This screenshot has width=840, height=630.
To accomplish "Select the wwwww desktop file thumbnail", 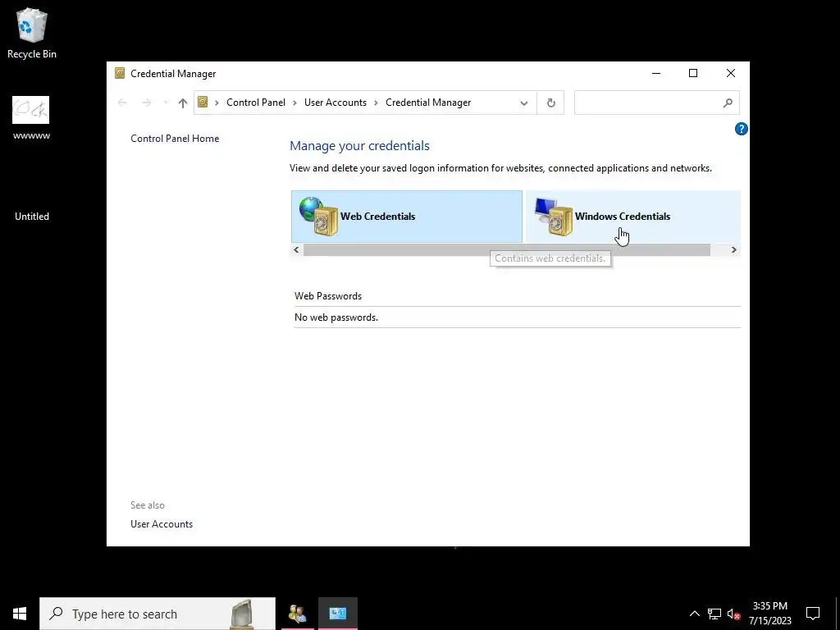I will [x=31, y=110].
